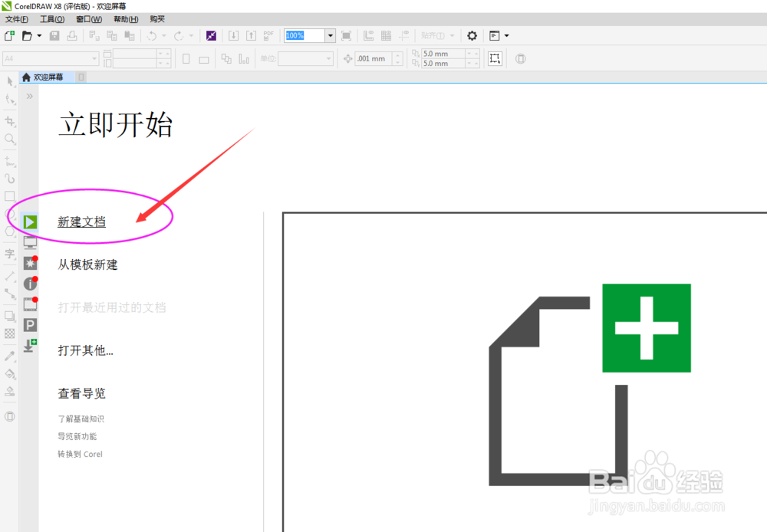This screenshot has width=767, height=532.
Task: Select the Zoom magnifier tool
Action: point(10,139)
